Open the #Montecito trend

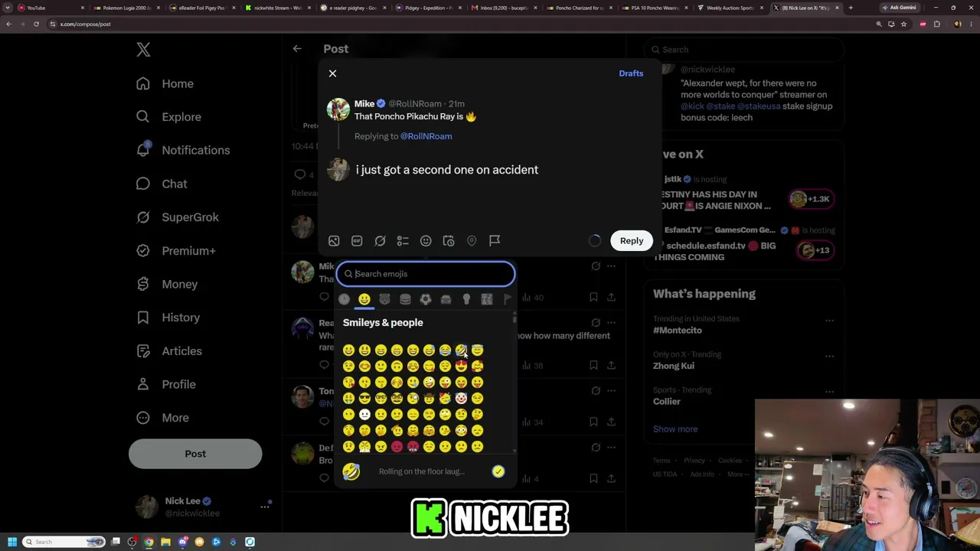point(678,331)
